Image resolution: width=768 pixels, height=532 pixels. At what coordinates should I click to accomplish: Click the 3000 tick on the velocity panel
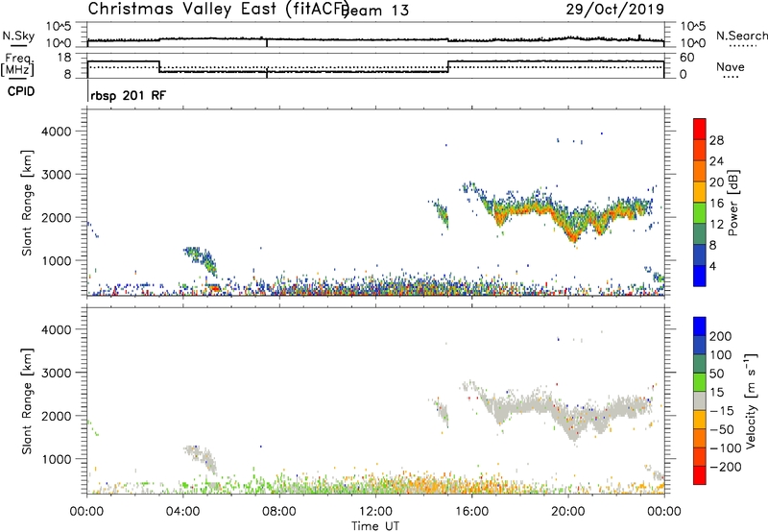coord(57,373)
